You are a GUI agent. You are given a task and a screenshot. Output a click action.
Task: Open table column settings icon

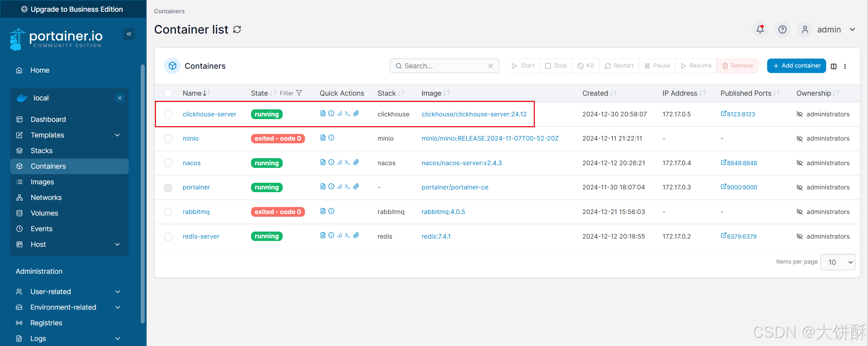[x=834, y=66]
